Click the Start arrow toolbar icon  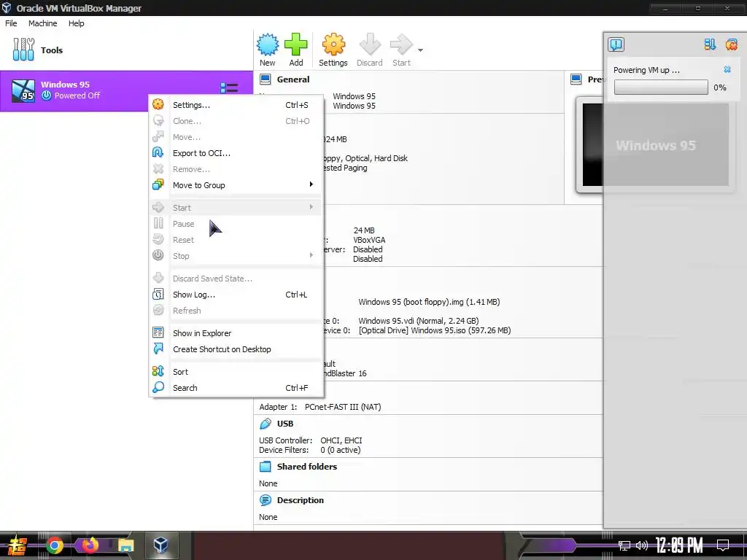[x=401, y=44]
